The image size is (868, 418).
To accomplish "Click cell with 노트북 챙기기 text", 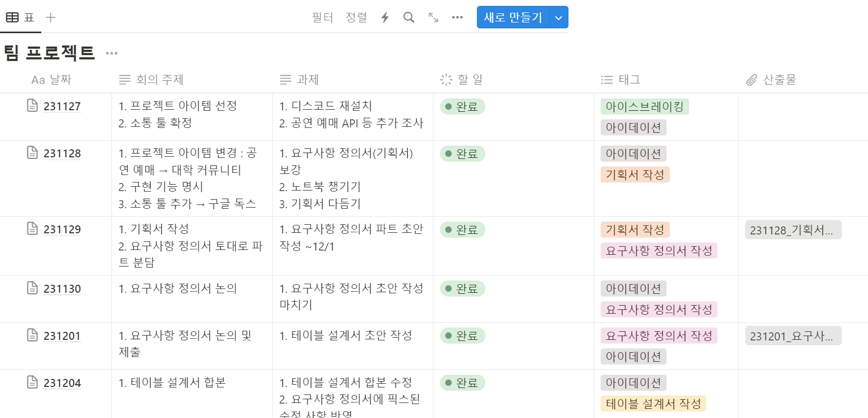I will (353, 178).
